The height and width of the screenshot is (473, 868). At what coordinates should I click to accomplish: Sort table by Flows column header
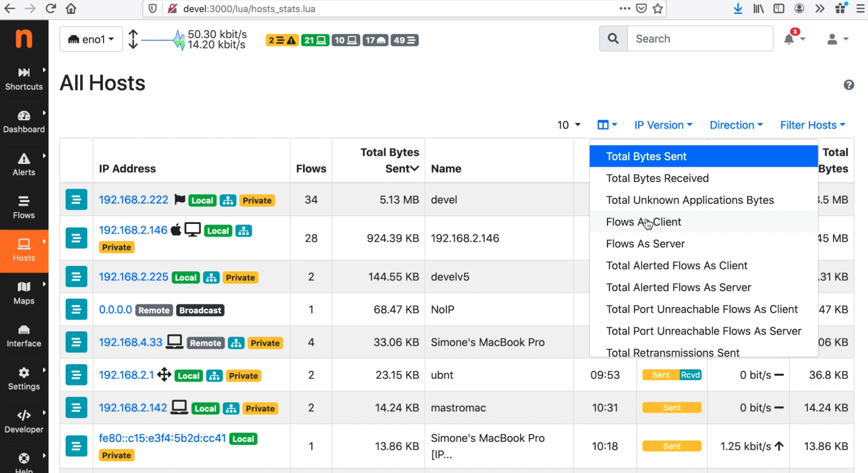(x=311, y=169)
